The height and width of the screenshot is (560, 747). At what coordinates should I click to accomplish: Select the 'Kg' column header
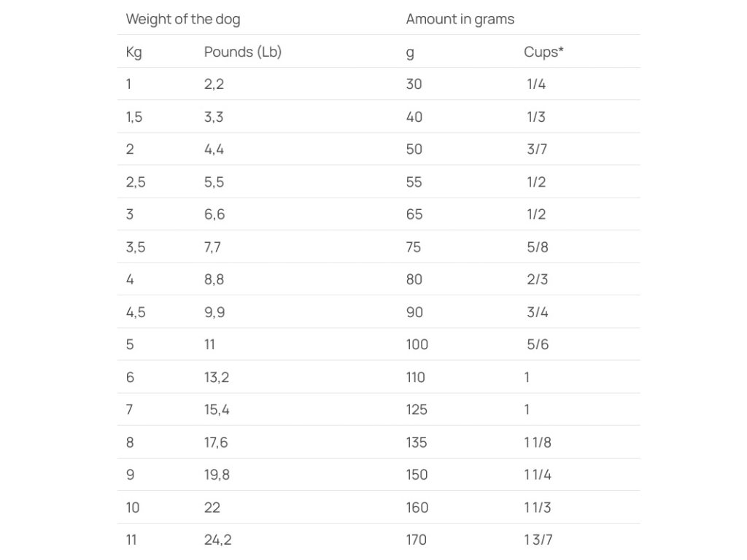point(133,52)
